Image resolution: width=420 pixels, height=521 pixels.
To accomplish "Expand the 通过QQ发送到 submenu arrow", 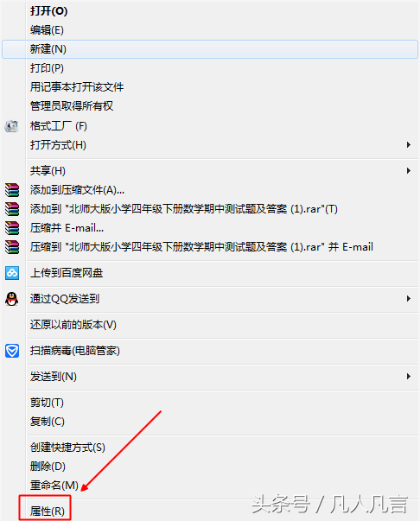I will coord(409,299).
